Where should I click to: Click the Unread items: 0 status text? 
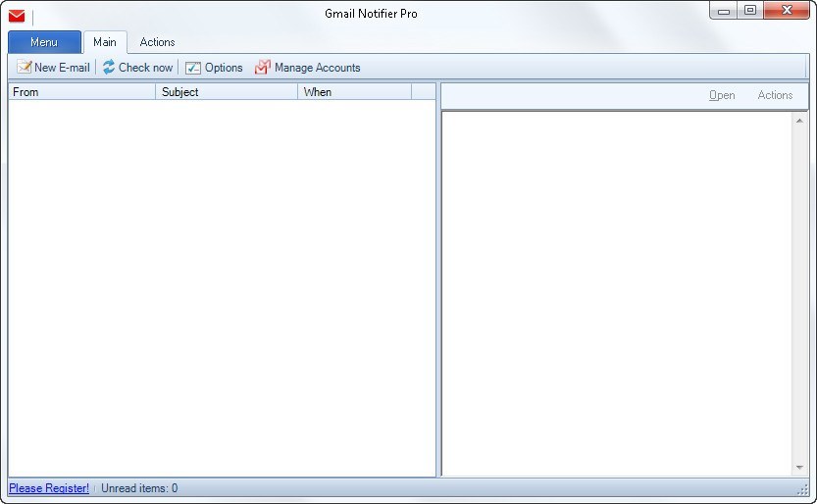(x=139, y=488)
